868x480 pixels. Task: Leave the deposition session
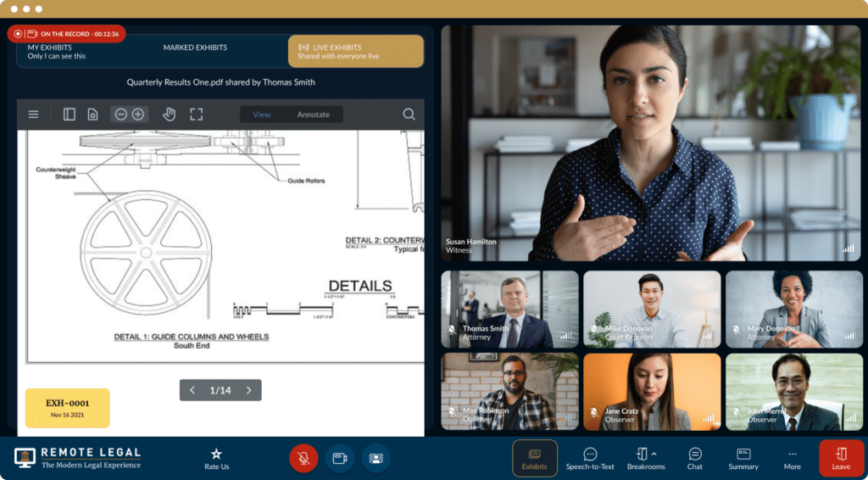[841, 458]
